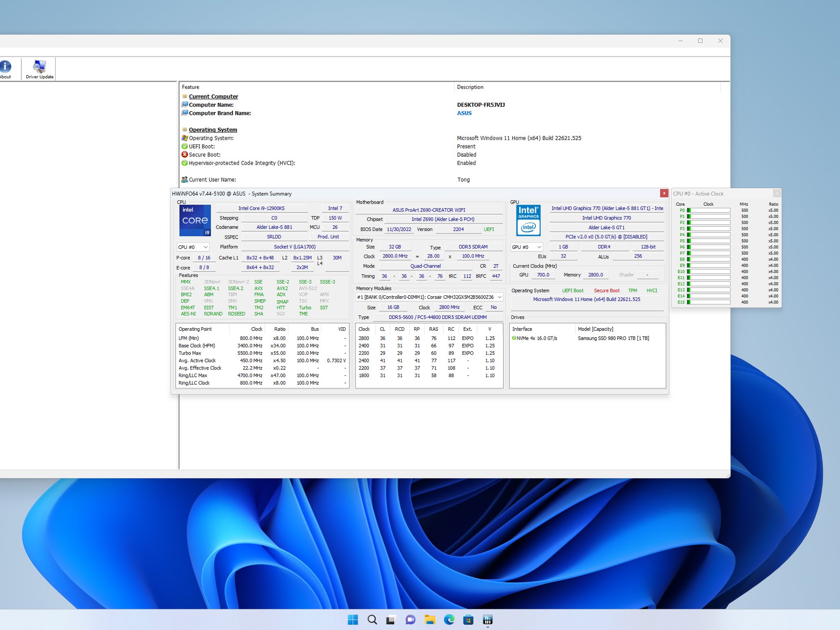Select the Current Computer heading
Screen dimensions: 840x630
pyautogui.click(x=213, y=96)
